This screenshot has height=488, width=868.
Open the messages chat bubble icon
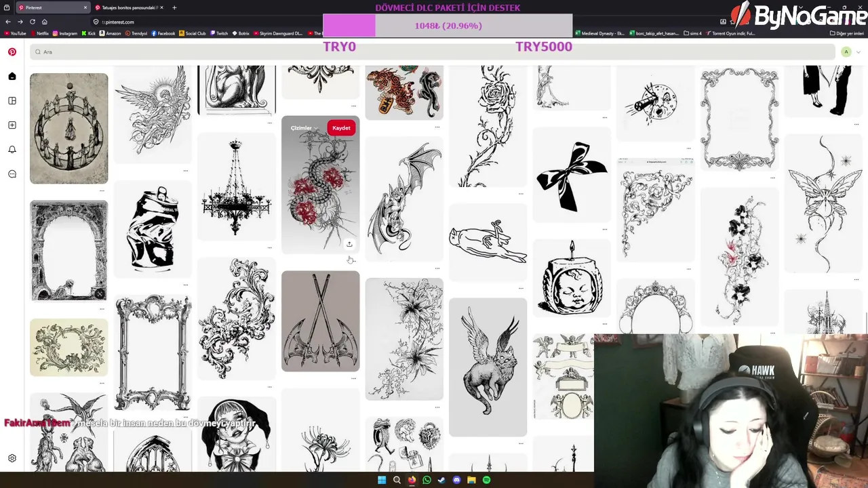pyautogui.click(x=12, y=174)
